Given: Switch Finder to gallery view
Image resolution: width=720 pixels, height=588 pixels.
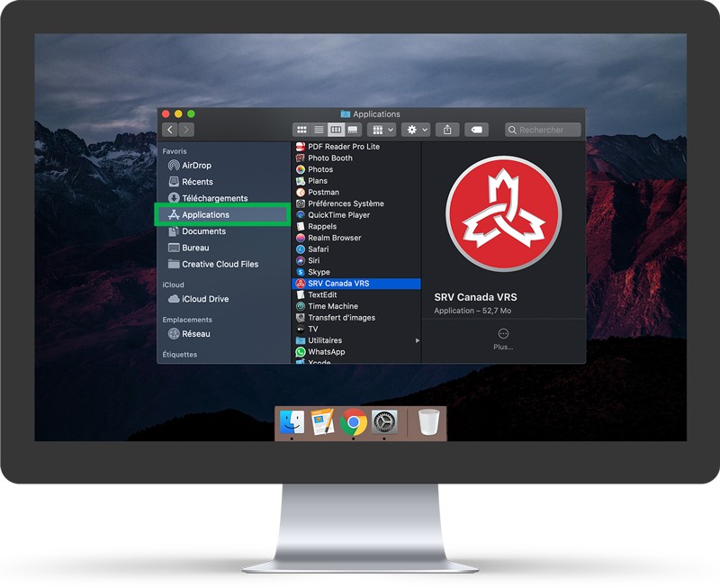Looking at the screenshot, I should [x=353, y=130].
